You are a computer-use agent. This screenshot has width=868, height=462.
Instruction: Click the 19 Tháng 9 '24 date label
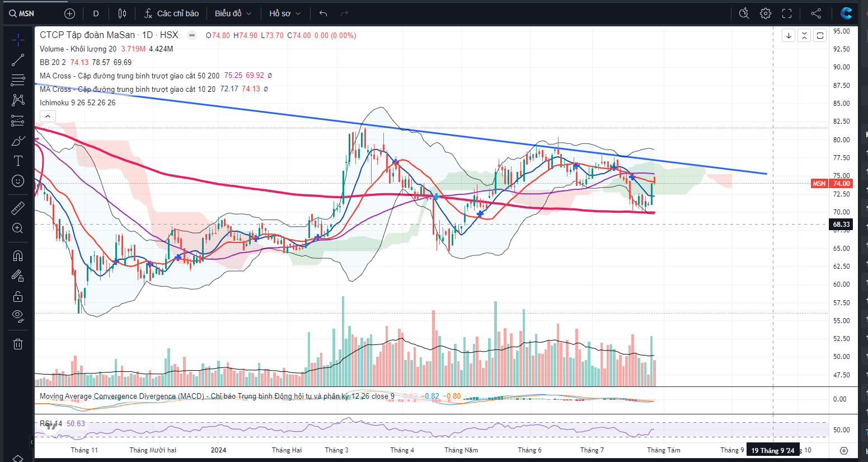click(773, 450)
